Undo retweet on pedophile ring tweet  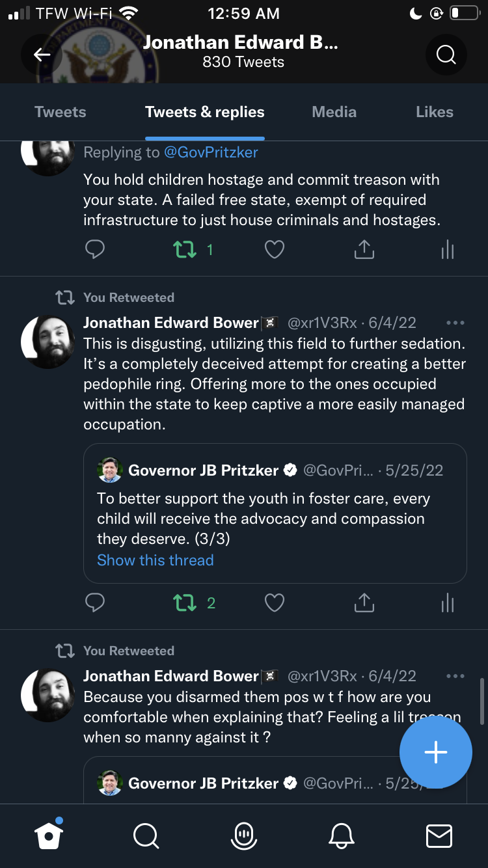click(185, 604)
